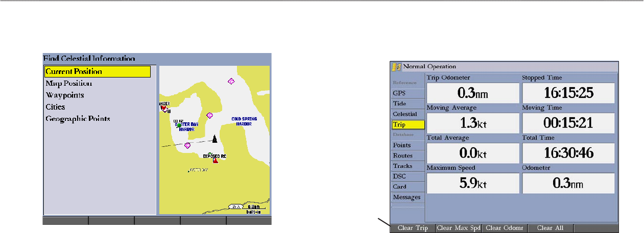Switch to the Routes tab

408,156
